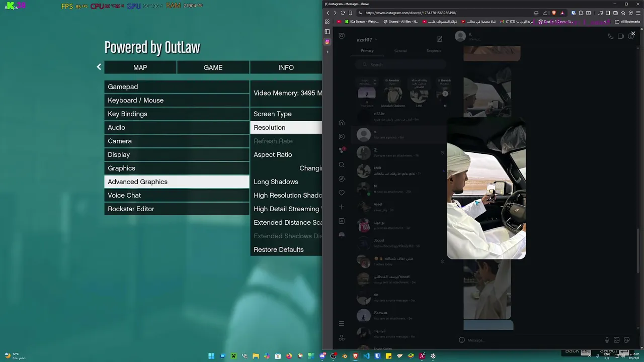
Task: Toggle High Resolution Shadows setting
Action: (x=286, y=196)
